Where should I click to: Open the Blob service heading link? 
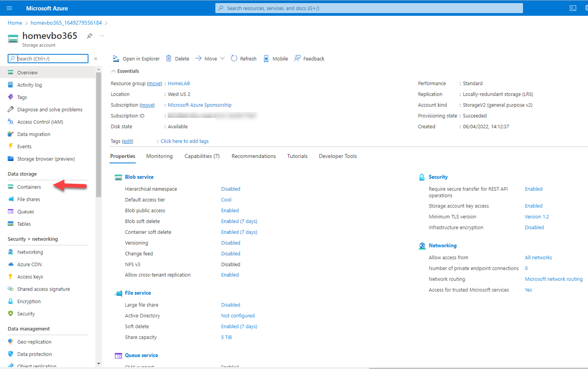[139, 177]
